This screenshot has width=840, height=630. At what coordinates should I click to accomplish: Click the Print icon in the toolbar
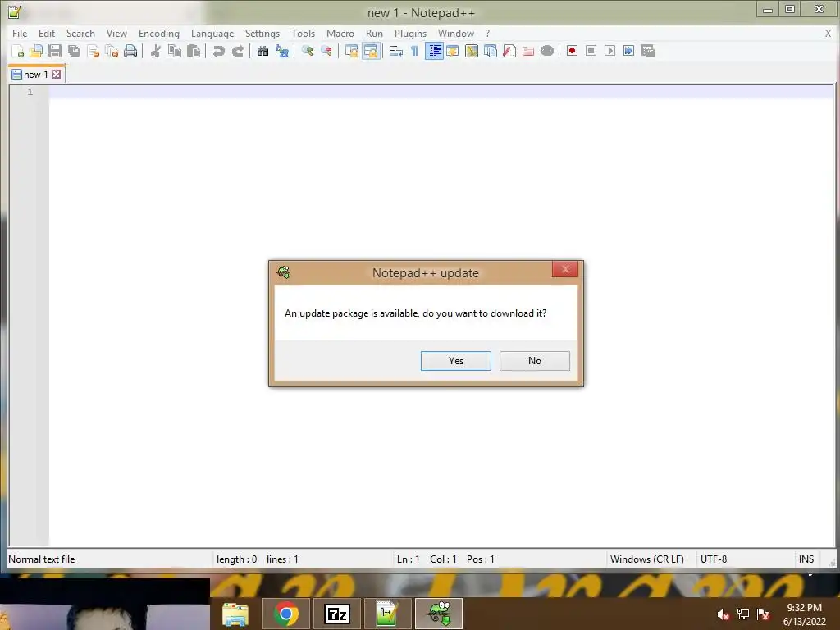tap(130, 51)
